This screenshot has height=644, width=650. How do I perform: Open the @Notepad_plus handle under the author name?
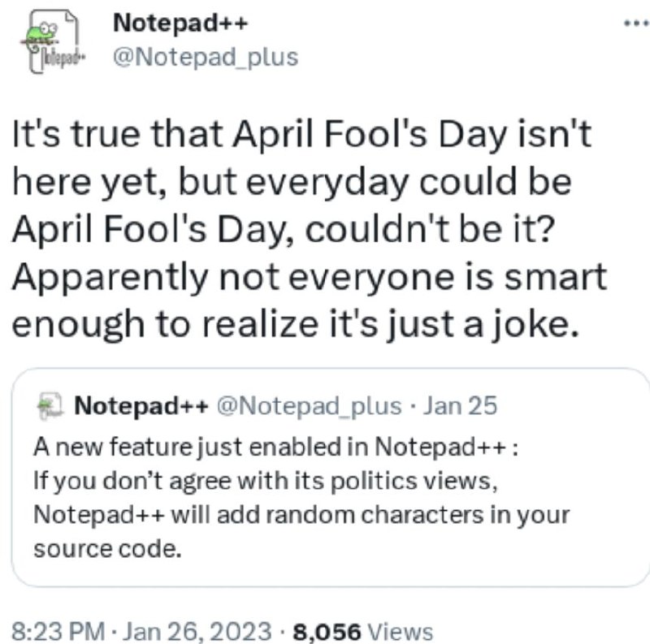click(x=205, y=58)
